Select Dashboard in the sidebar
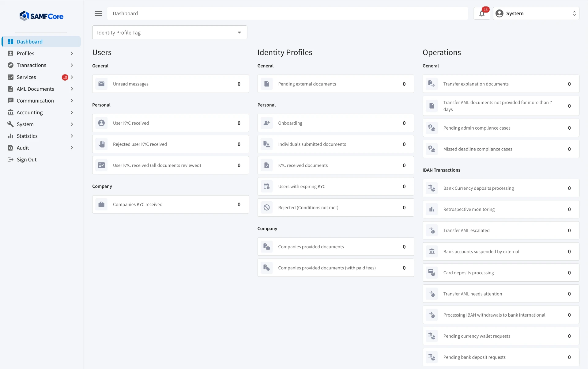Image resolution: width=588 pixels, height=369 pixels. 41,42
